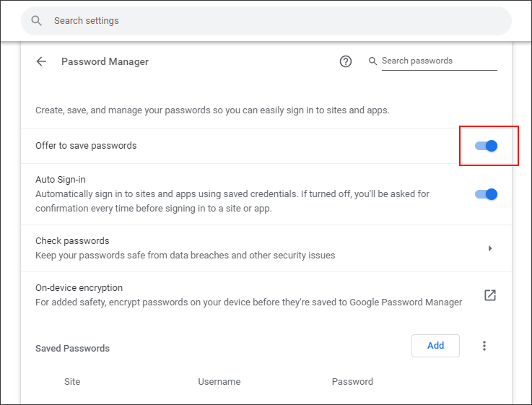
Task: Focus the Search passwords field
Action: (x=440, y=61)
